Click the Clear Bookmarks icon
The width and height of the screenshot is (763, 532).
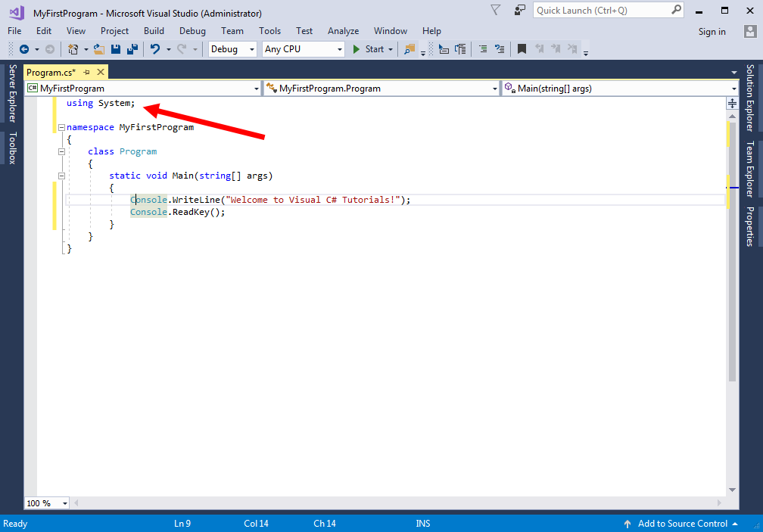tap(572, 49)
